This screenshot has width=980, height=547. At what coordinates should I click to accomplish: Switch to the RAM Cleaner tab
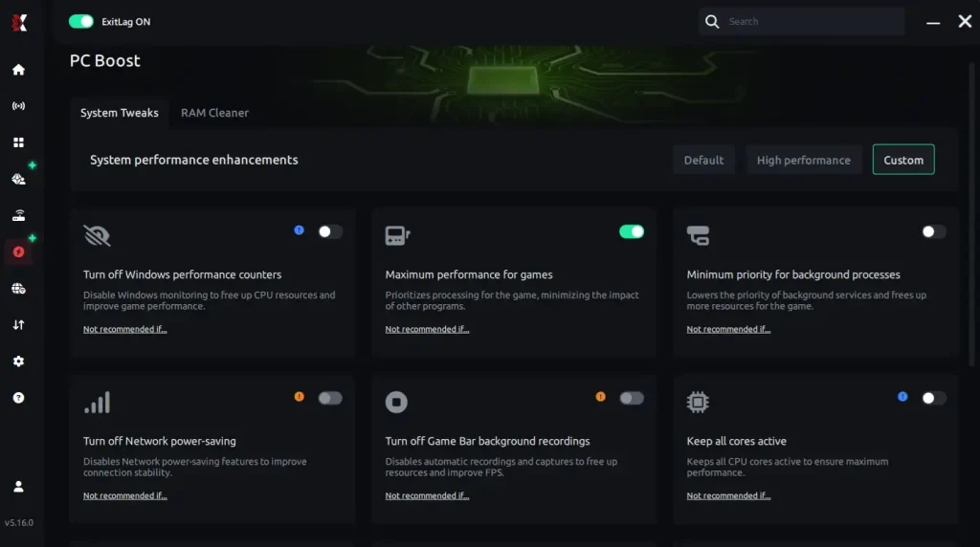point(214,113)
